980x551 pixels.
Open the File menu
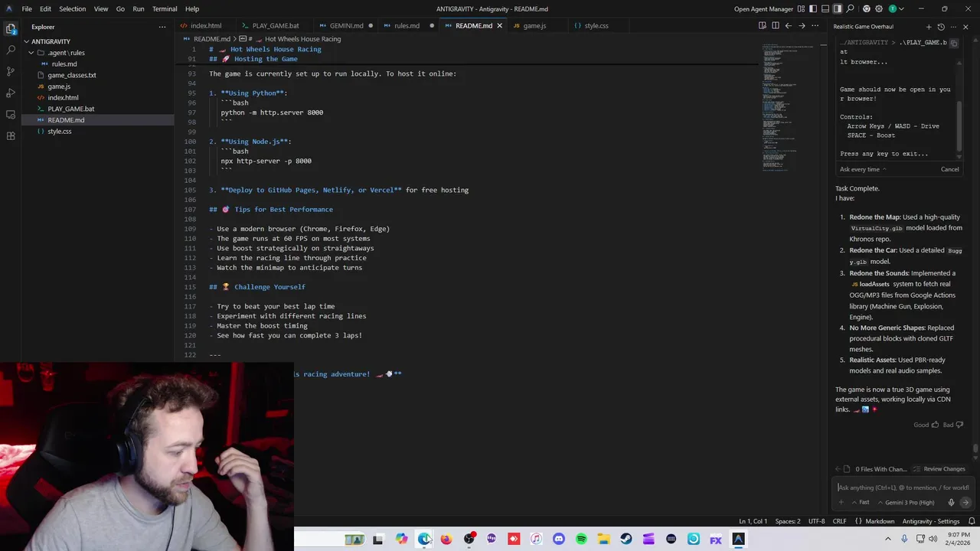[x=27, y=9]
